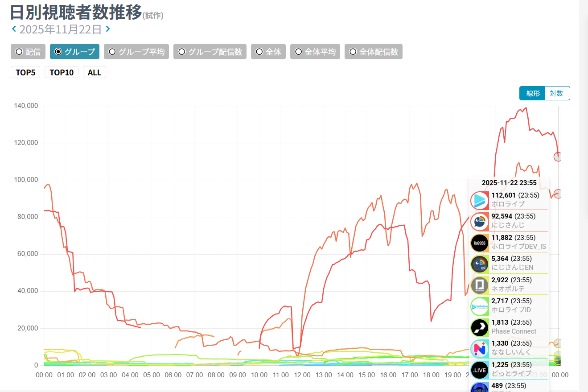Click the ホロライブDEV_IS ReGLOSS icon
Image resolution: width=588 pixels, height=392 pixels.
(x=480, y=243)
